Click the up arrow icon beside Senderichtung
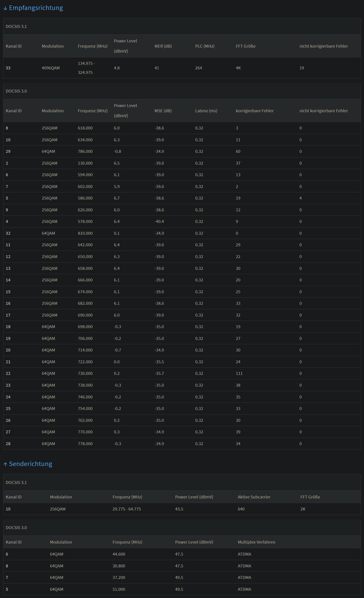This screenshot has width=364, height=598. point(5,464)
